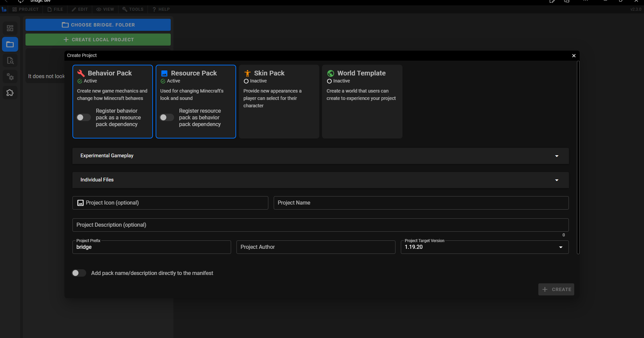The width and height of the screenshot is (644, 338).
Task: Open the find-in-files sidebar icon
Action: pyautogui.click(x=10, y=61)
